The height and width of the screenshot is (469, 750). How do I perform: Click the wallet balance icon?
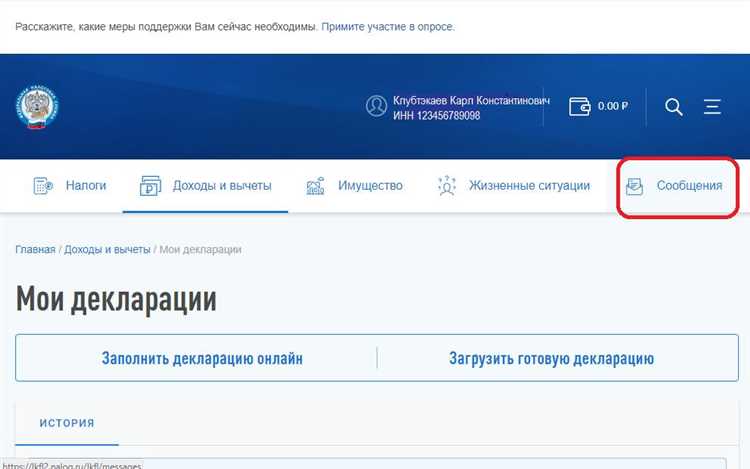[x=580, y=106]
